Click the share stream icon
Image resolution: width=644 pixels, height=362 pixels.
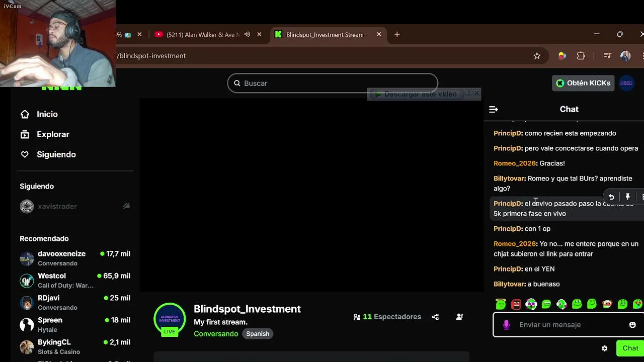(435, 317)
